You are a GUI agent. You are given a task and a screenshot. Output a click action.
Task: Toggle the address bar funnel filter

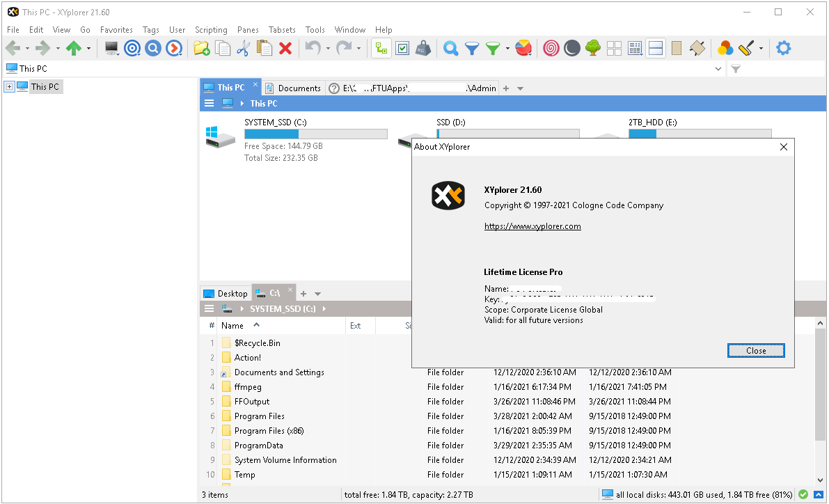[736, 68]
